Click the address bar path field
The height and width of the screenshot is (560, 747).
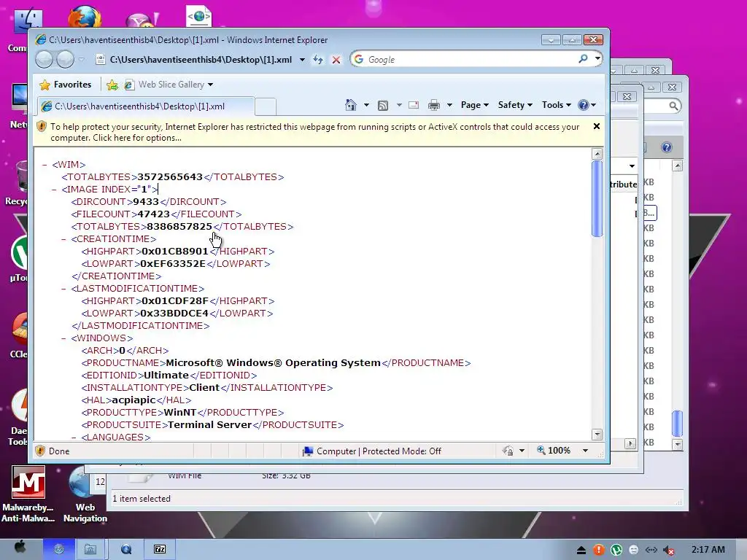pos(201,60)
